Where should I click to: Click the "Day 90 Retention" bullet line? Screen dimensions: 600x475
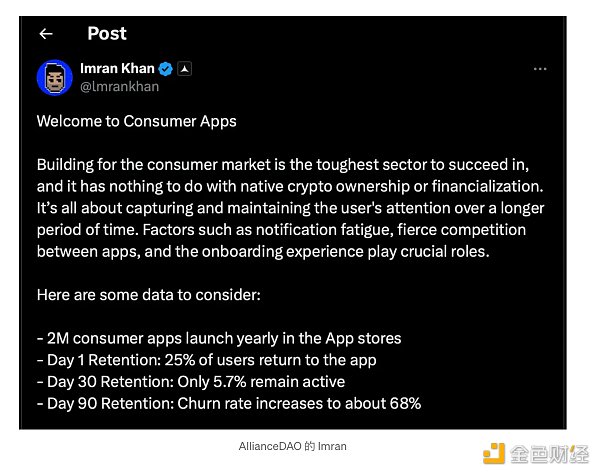tap(229, 403)
